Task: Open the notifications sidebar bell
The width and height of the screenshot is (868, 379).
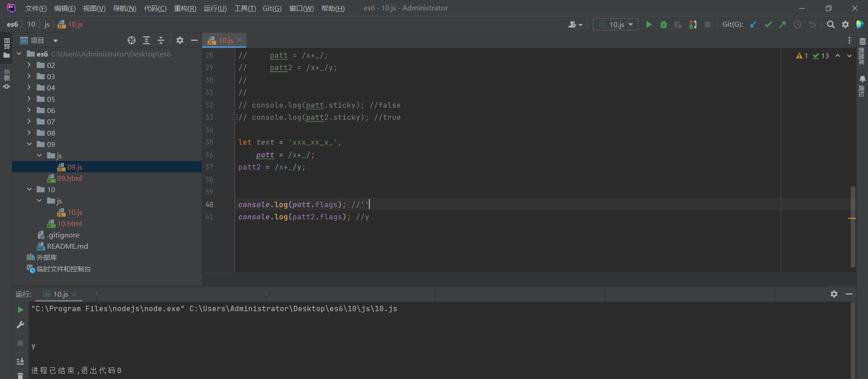Action: coord(862,85)
